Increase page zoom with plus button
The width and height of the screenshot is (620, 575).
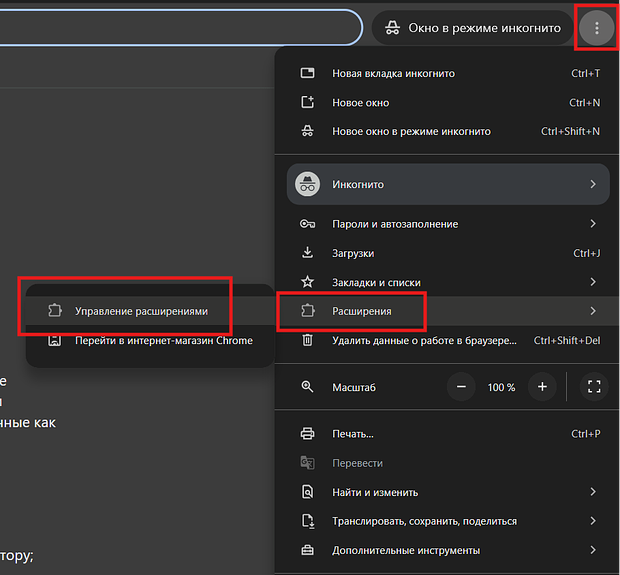click(x=542, y=387)
